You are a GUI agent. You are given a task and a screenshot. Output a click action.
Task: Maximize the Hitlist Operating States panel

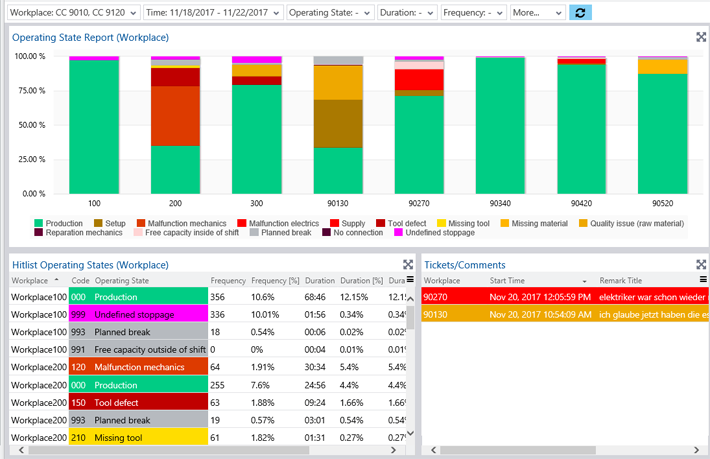(x=408, y=264)
